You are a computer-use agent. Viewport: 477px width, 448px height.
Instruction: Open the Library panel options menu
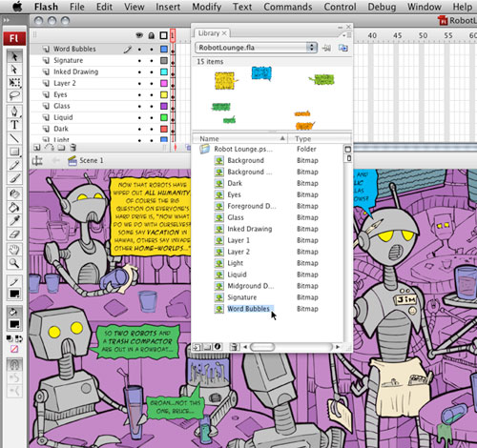[x=348, y=34]
